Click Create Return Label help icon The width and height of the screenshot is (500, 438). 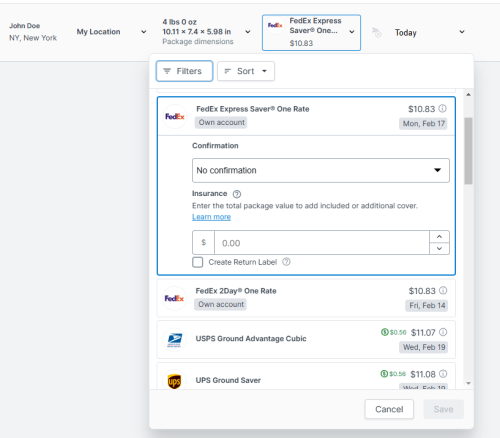(x=286, y=262)
